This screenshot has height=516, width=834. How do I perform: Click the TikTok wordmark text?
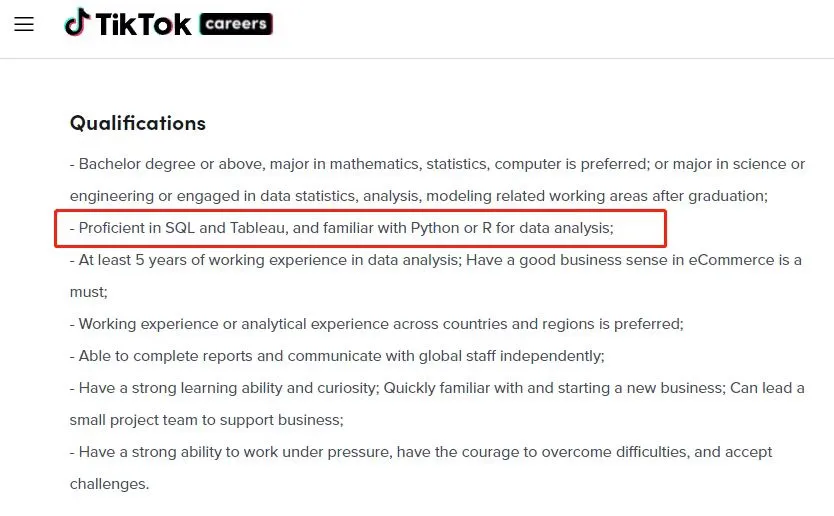click(143, 24)
